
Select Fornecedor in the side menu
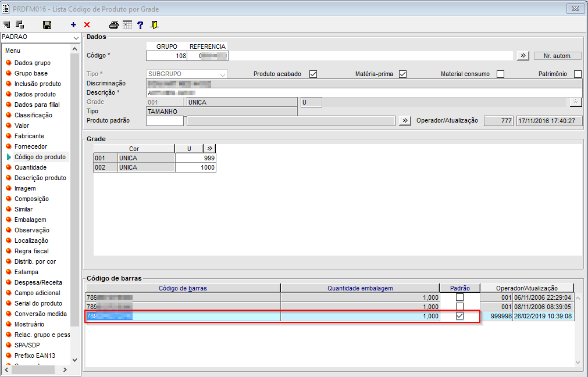click(x=31, y=147)
